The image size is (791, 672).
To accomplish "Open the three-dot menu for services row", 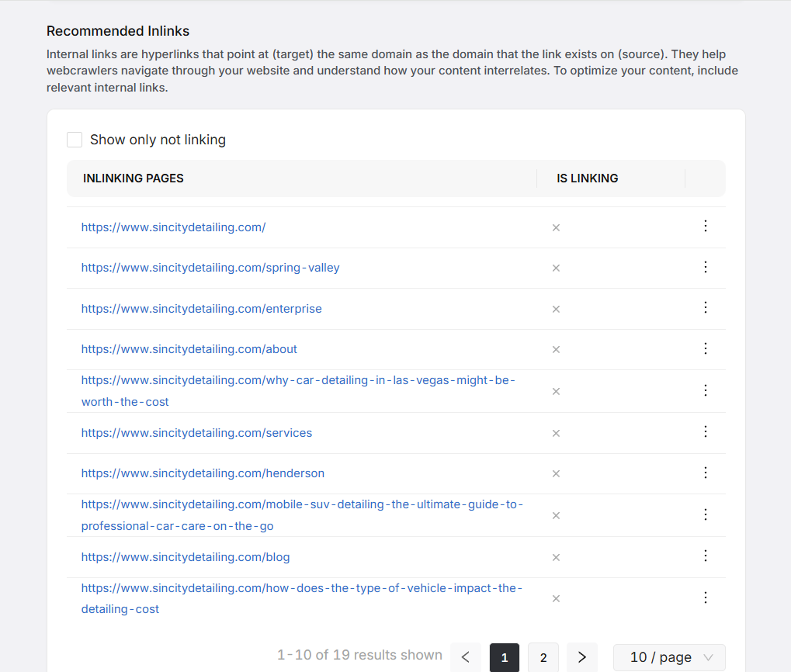I will 706,431.
